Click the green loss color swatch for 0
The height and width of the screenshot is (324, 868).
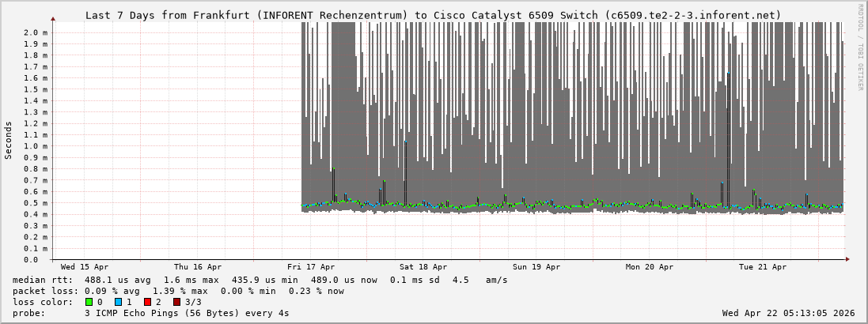click(x=89, y=302)
